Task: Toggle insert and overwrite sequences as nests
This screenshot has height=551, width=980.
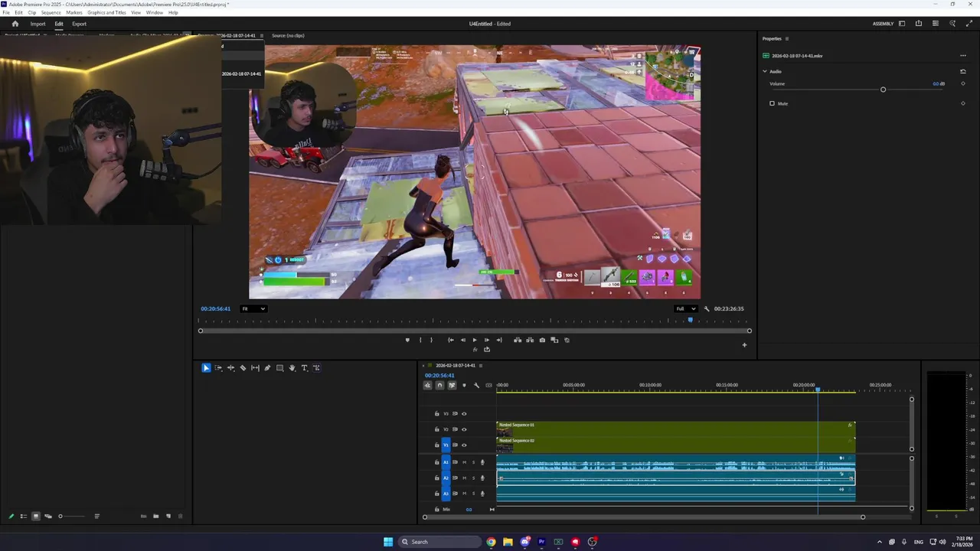Action: point(428,385)
